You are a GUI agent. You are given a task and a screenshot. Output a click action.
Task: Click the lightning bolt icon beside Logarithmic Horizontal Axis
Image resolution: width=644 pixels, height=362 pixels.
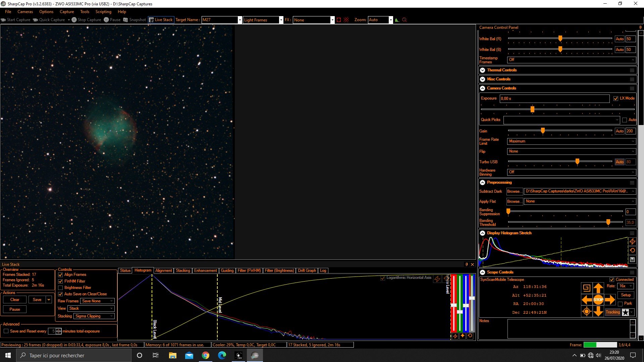pos(437,279)
